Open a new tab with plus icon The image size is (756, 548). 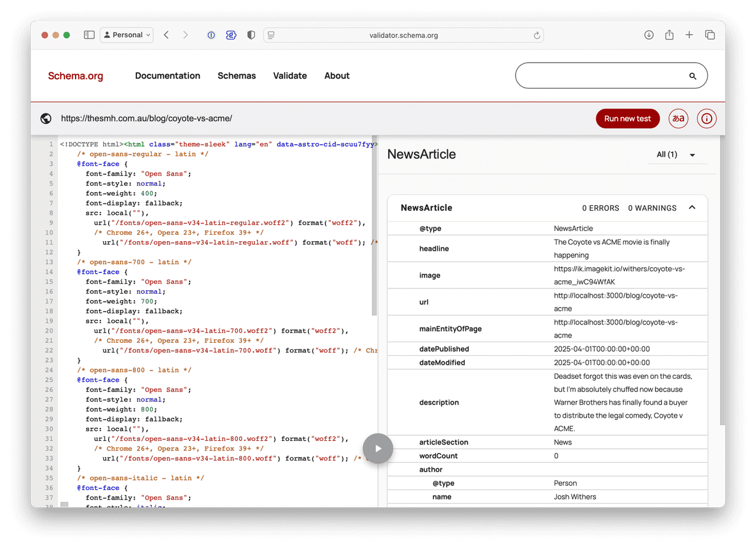pyautogui.click(x=689, y=35)
